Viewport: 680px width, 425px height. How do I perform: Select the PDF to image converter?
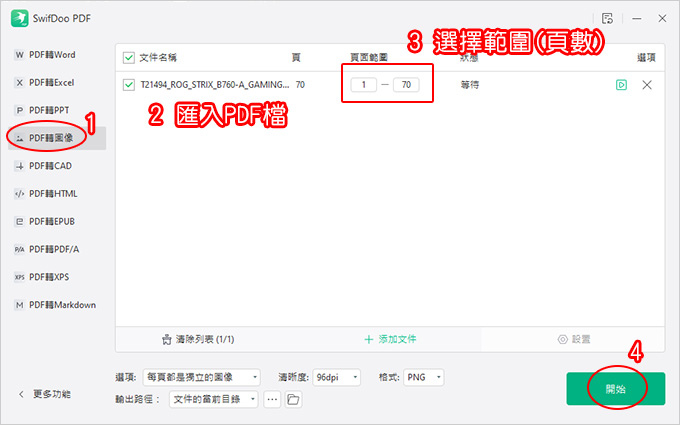coord(56,138)
